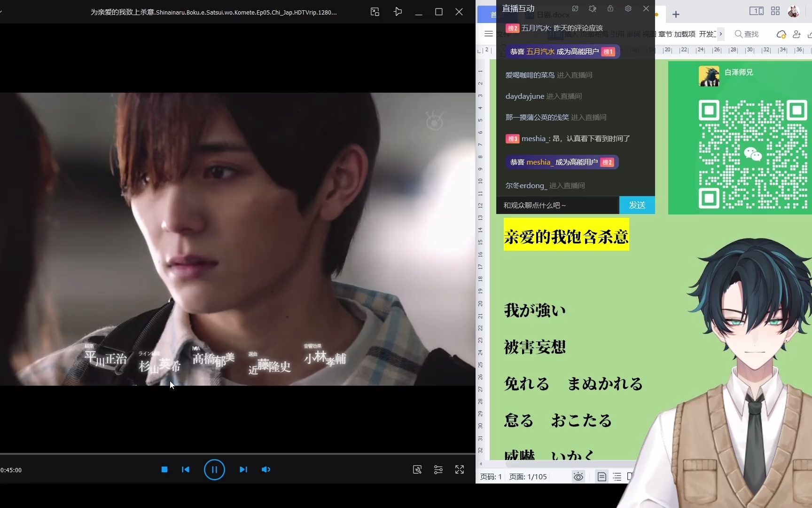Click 尔冬erdong_ 进入直播间 chat entry
This screenshot has width=812, height=508.
coord(545,185)
